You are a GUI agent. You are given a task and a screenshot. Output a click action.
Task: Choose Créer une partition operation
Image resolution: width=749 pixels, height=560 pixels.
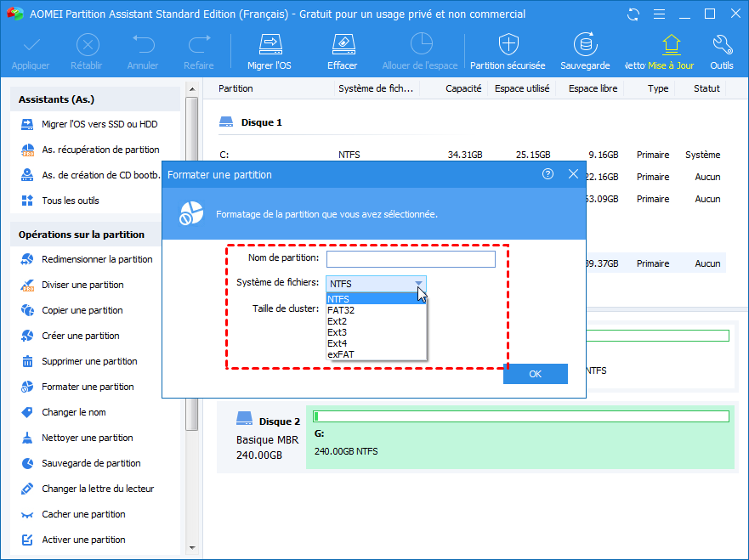coord(71,336)
